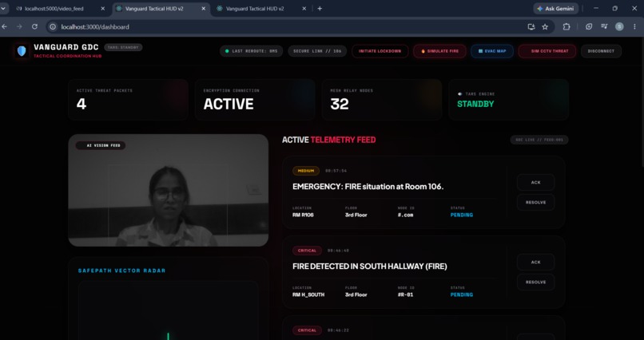Open the Chrome three-dot menu
Image resolution: width=644 pixels, height=340 pixels.
(634, 26)
